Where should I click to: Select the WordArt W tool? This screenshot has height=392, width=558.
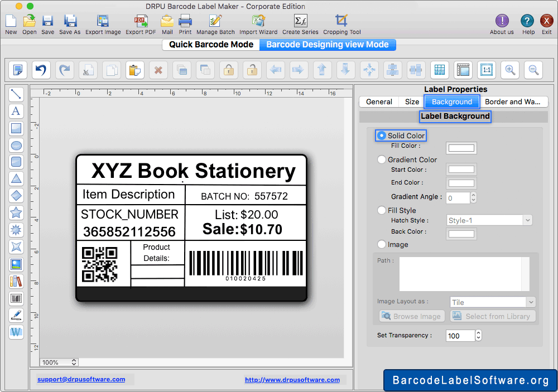point(16,332)
